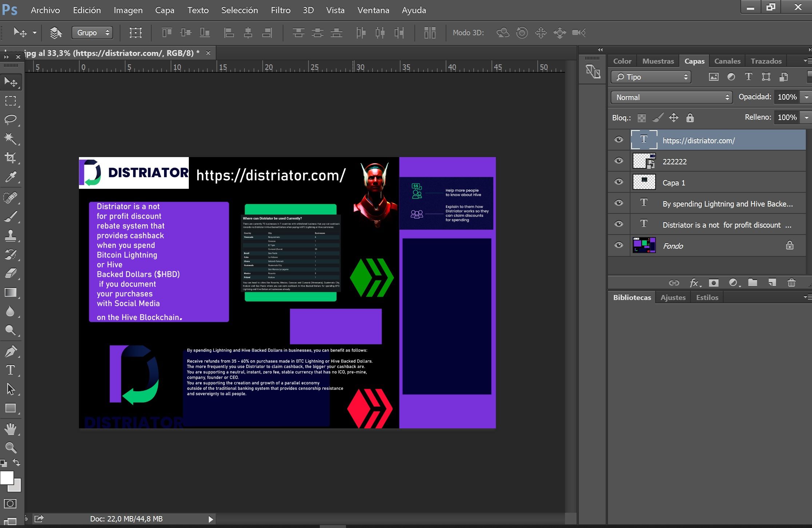Viewport: 812px width, 528px height.
Task: Hide the Distriator is a not layer
Action: click(x=619, y=224)
